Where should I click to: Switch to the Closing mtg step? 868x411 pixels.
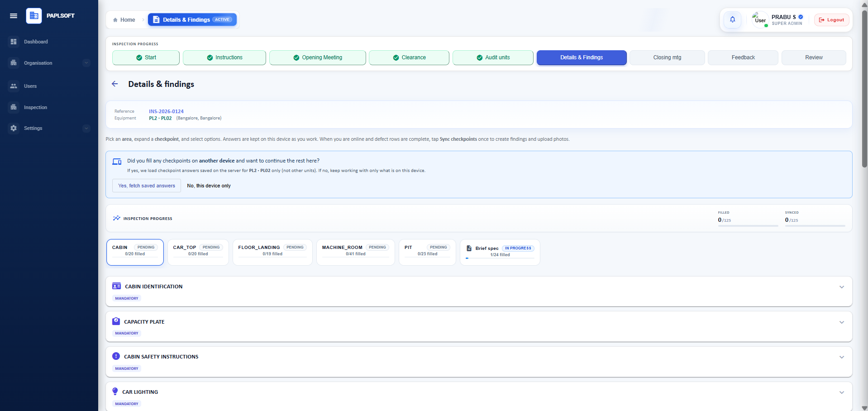pyautogui.click(x=667, y=57)
